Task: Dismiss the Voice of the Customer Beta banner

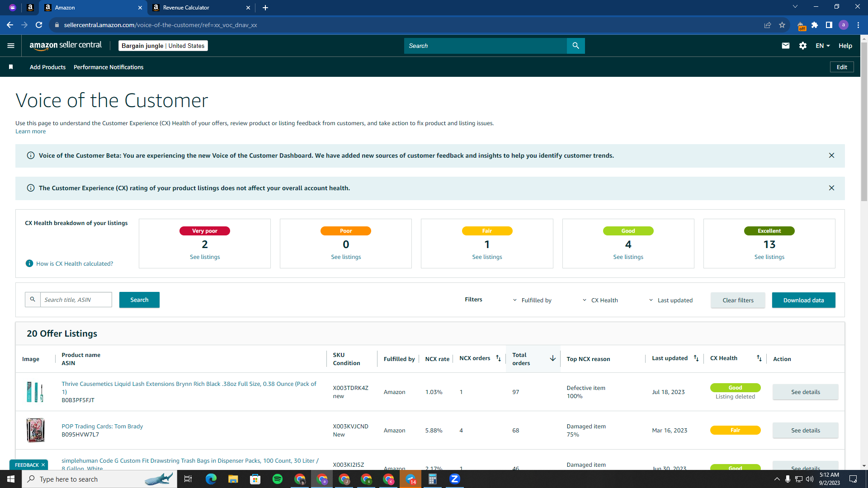Action: point(831,155)
